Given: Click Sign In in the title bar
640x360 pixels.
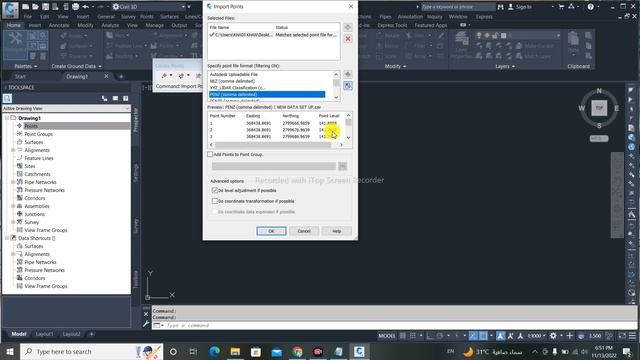Looking at the screenshot, I should [519, 7].
